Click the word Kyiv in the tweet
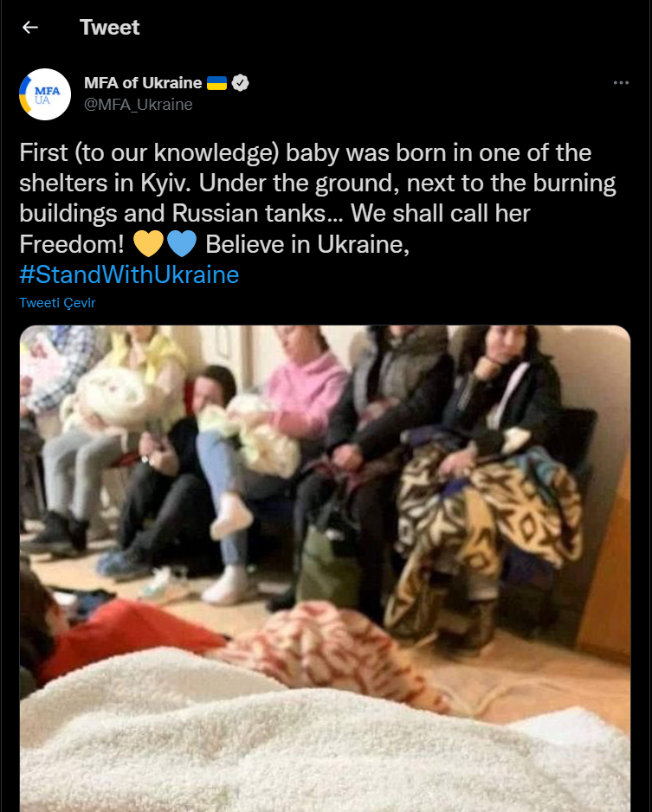This screenshot has width=652, height=812. pos(165,184)
